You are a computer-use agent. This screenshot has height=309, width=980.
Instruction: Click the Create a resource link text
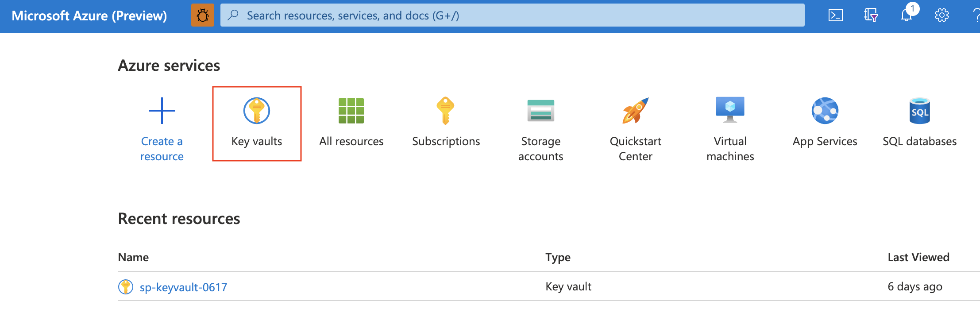pos(162,149)
